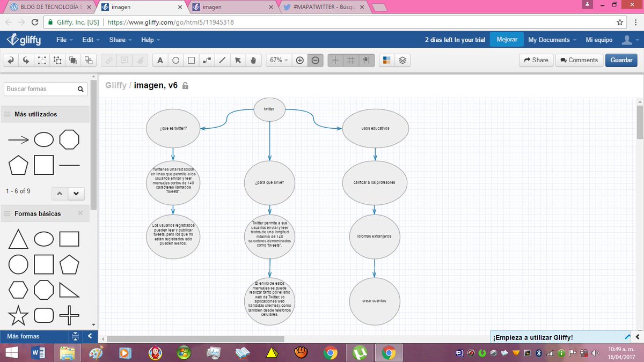Collapse the shapes sidebar with the left chevron
The image size is (644, 362).
coord(90,336)
